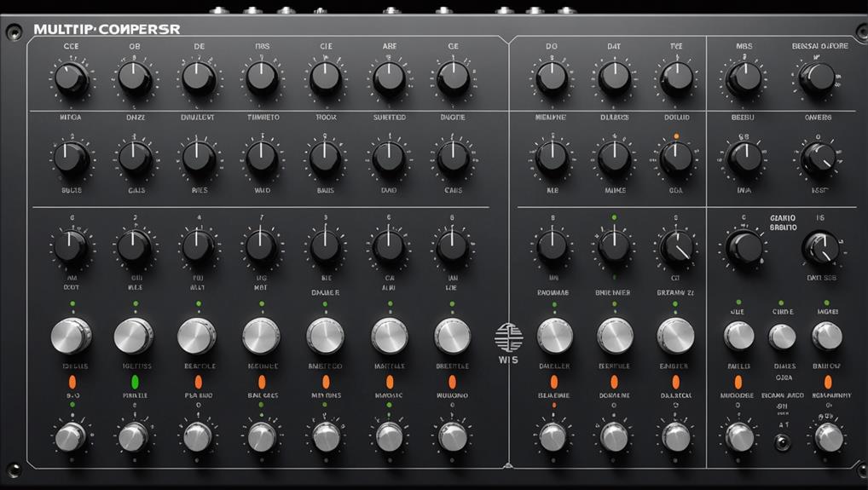
Task: Click the black knob with number 7 above it
Action: click(261, 246)
